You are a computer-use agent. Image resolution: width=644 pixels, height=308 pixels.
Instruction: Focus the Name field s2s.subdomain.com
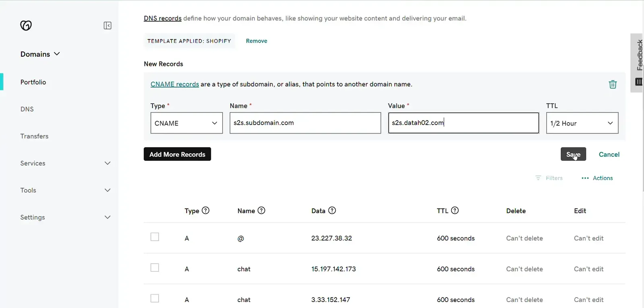point(305,123)
